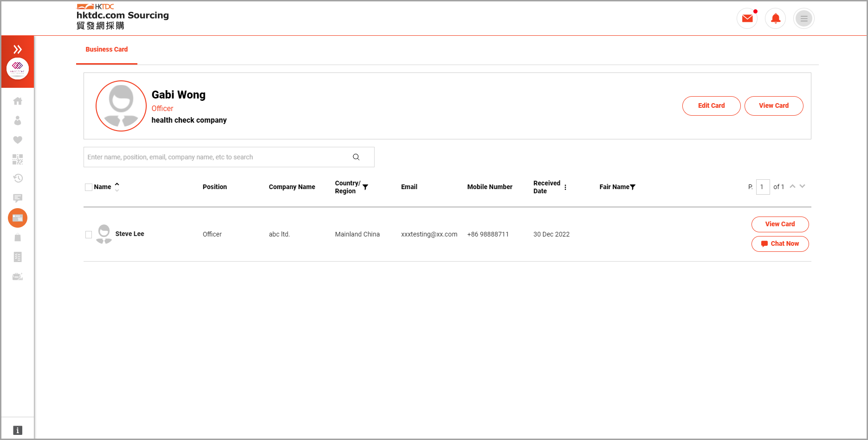
Task: Click View Card for Steve Lee
Action: [x=780, y=224]
